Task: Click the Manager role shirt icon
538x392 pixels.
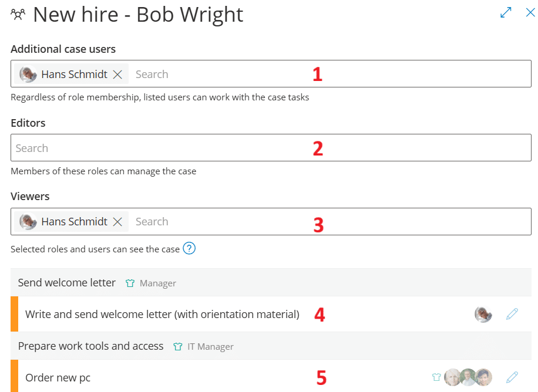Action: coord(130,283)
